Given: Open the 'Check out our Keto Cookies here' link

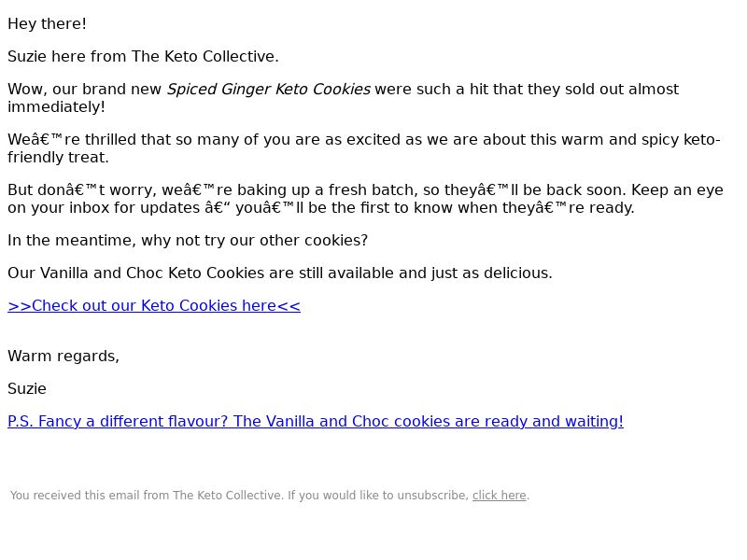Looking at the screenshot, I should 154,306.
